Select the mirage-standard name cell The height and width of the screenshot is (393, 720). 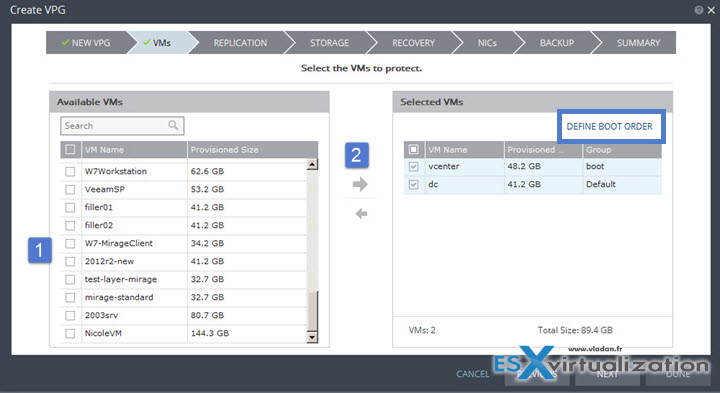point(134,298)
